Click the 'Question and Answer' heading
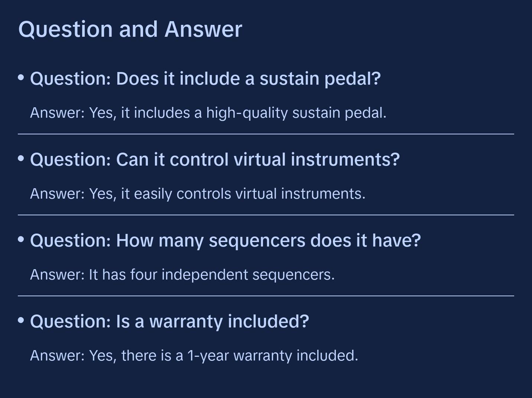The image size is (532, 398). (130, 29)
